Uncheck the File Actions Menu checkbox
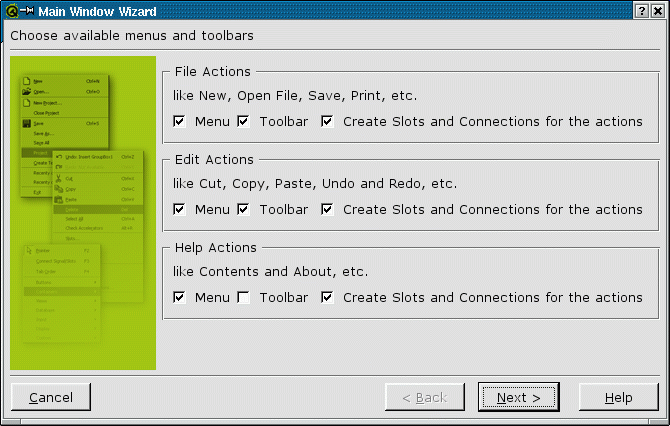Viewport: 670px width, 426px height. (x=179, y=122)
